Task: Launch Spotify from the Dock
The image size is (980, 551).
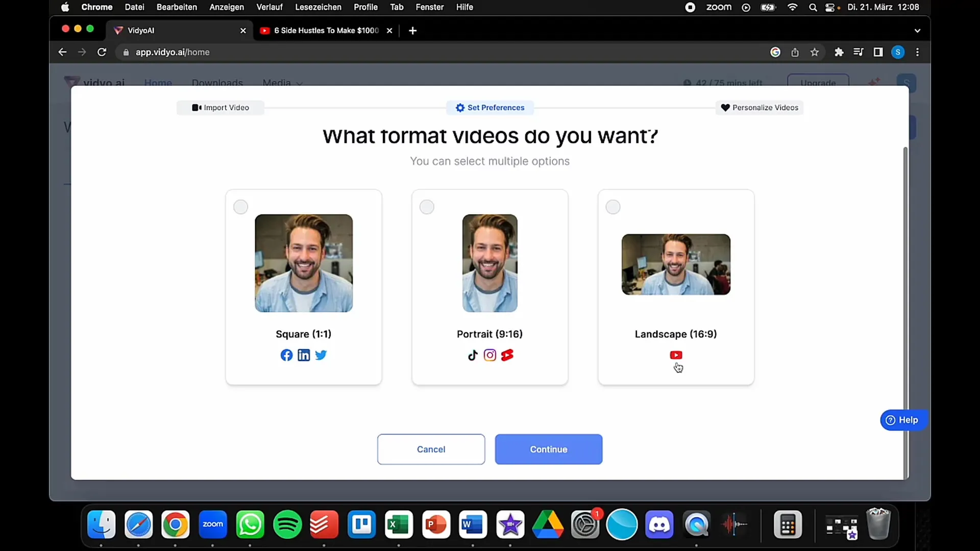Action: click(x=287, y=524)
